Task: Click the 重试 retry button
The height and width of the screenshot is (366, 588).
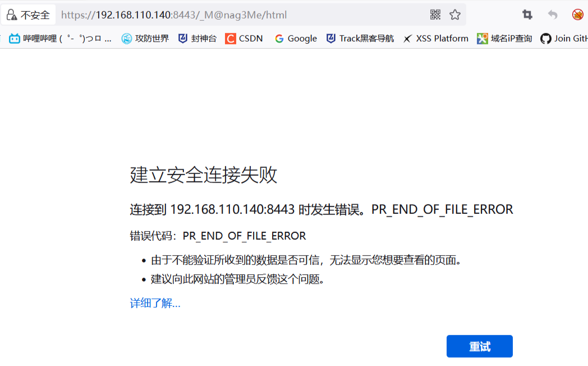Action: click(x=479, y=346)
